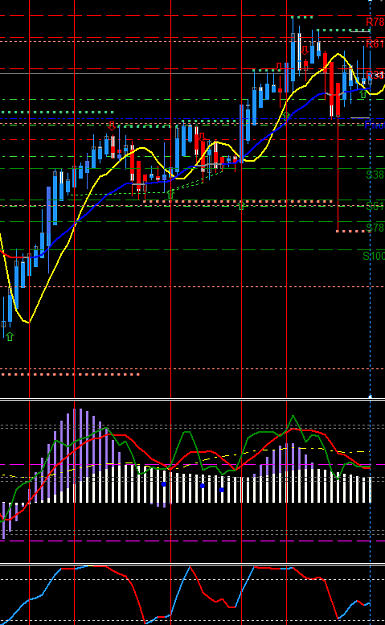Select the S38 support level label
The image size is (385, 625).
pos(375,175)
